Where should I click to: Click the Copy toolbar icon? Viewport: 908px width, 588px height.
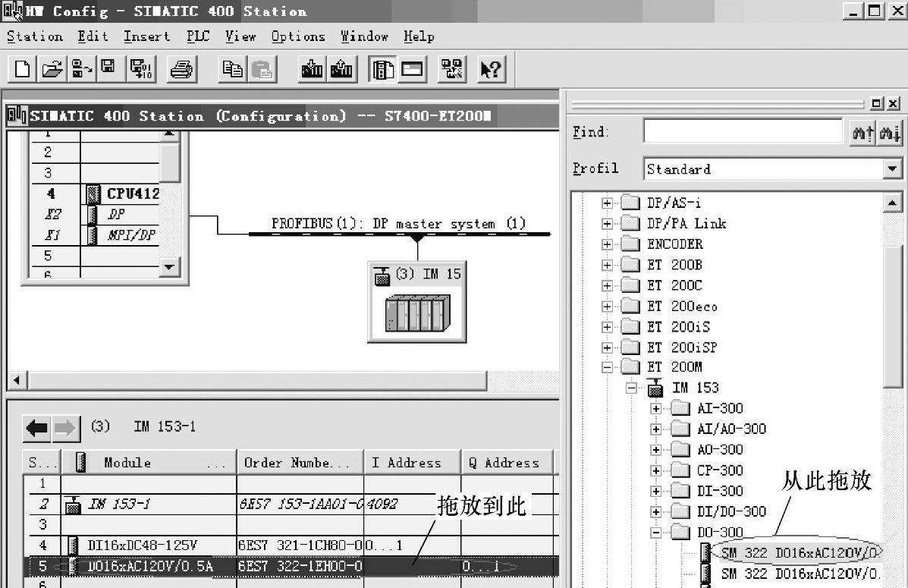tap(232, 70)
